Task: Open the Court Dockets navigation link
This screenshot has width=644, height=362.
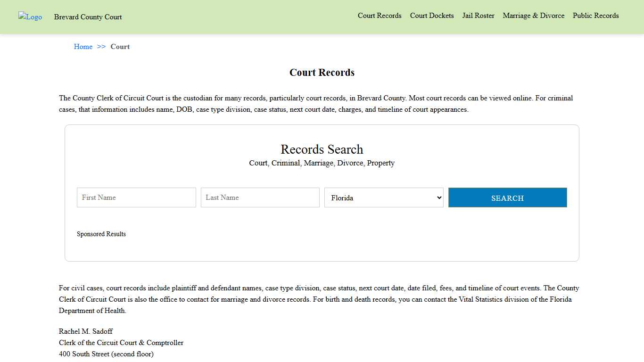Action: coord(431,16)
